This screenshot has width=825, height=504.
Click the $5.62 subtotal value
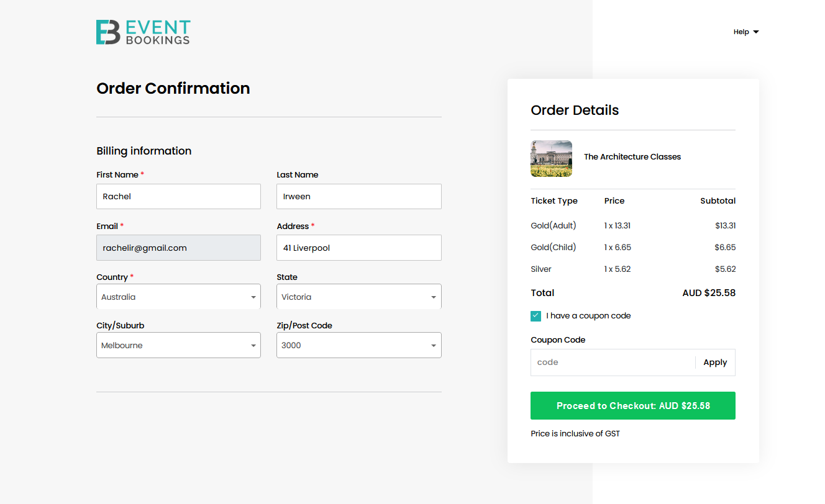[725, 269]
